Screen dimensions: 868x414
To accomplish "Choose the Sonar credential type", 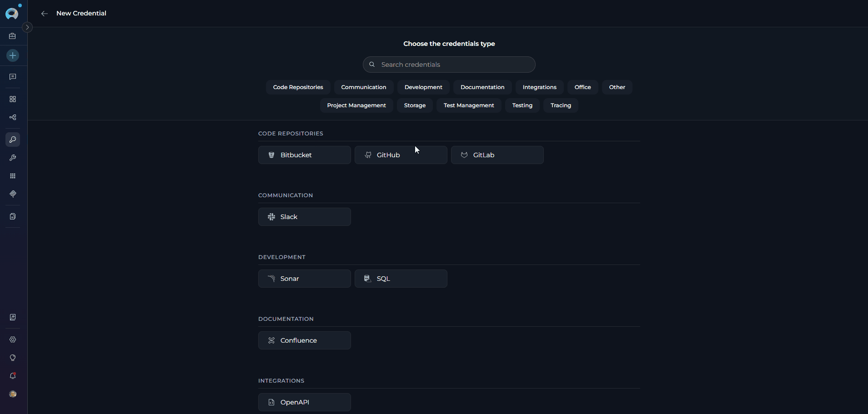I will [x=305, y=279].
